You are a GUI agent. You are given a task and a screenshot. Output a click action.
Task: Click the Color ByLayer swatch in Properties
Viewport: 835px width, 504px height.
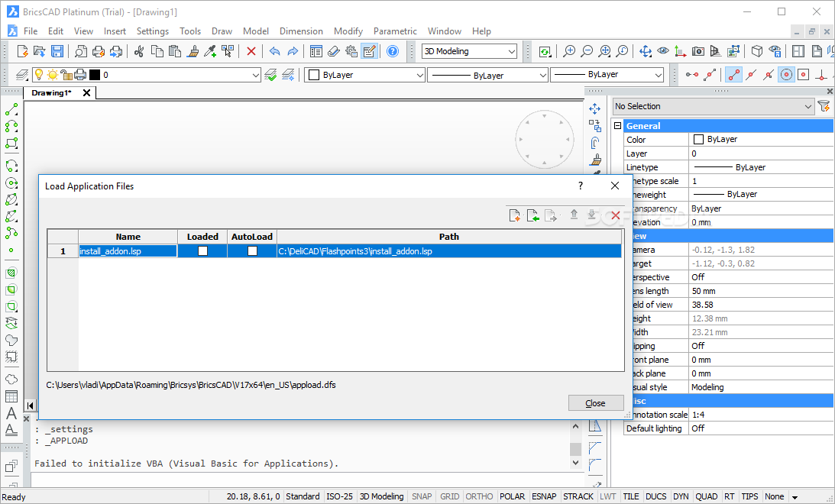pyautogui.click(x=698, y=140)
